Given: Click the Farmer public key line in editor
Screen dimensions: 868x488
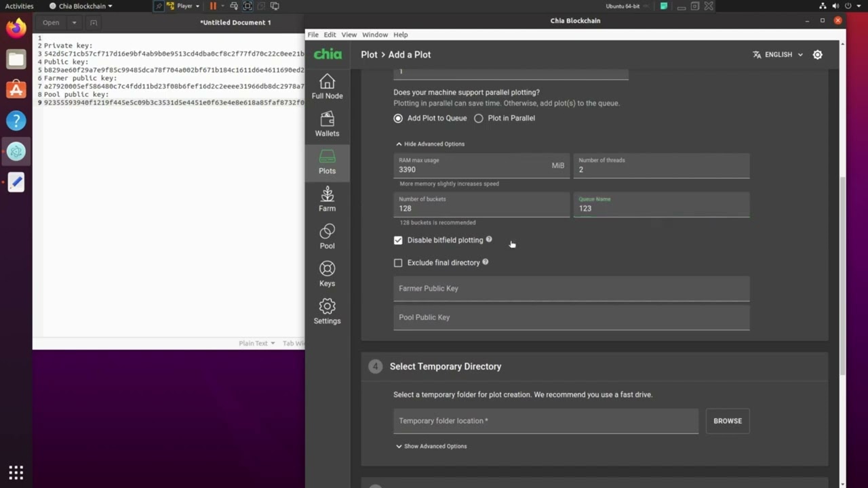Looking at the screenshot, I should click(80, 78).
